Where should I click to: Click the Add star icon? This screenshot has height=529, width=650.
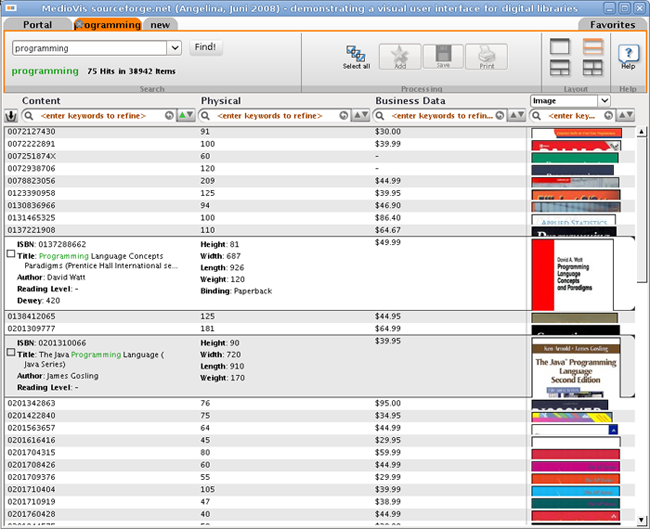(399, 56)
